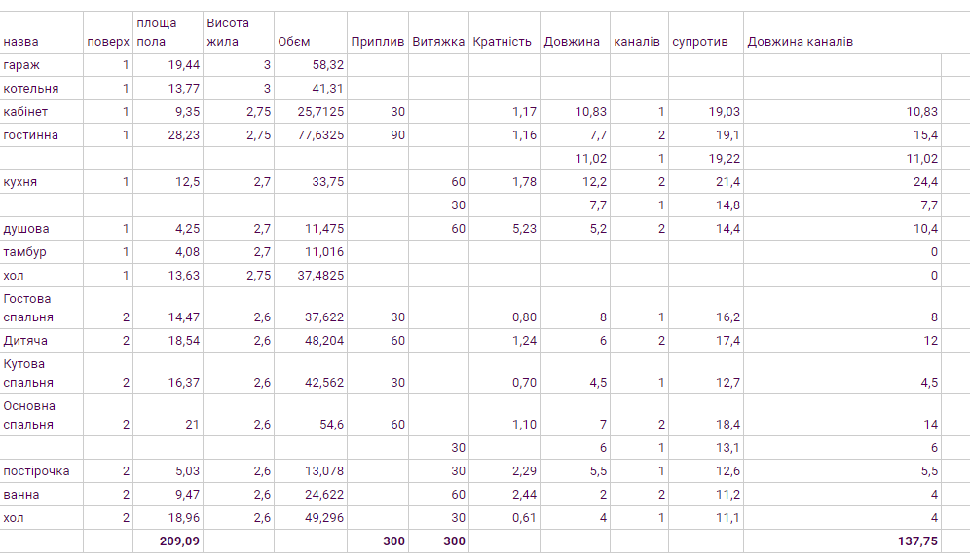Click the 'поверх' column header

click(108, 32)
